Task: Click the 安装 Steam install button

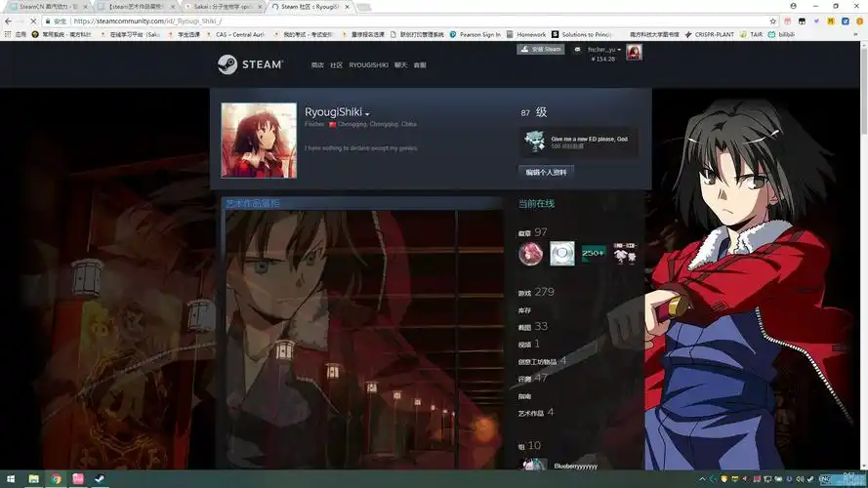Action: pos(541,49)
